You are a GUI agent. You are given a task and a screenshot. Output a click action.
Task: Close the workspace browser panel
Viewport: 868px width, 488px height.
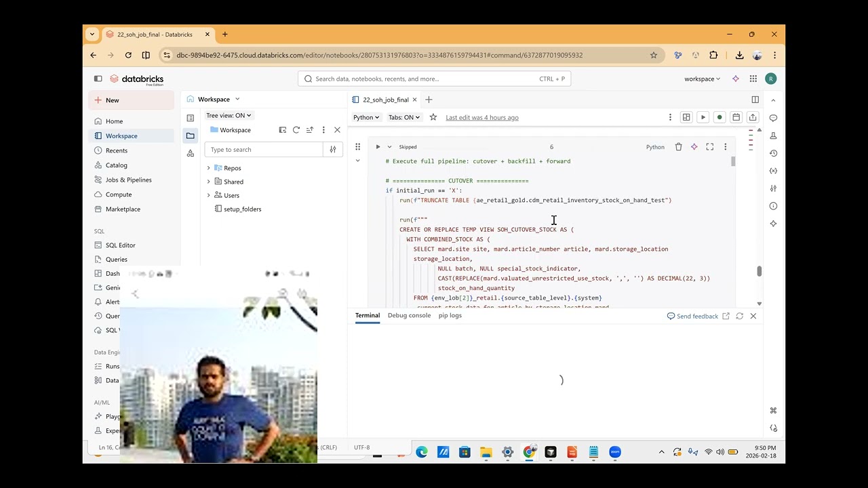tap(337, 129)
